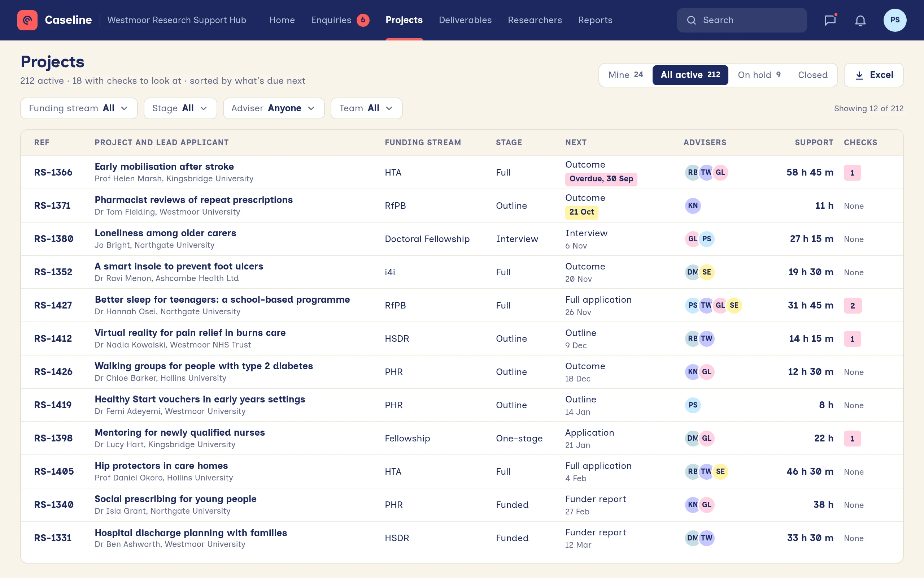The width and height of the screenshot is (924, 578).
Task: Open the Researchers nav item
Action: point(535,20)
